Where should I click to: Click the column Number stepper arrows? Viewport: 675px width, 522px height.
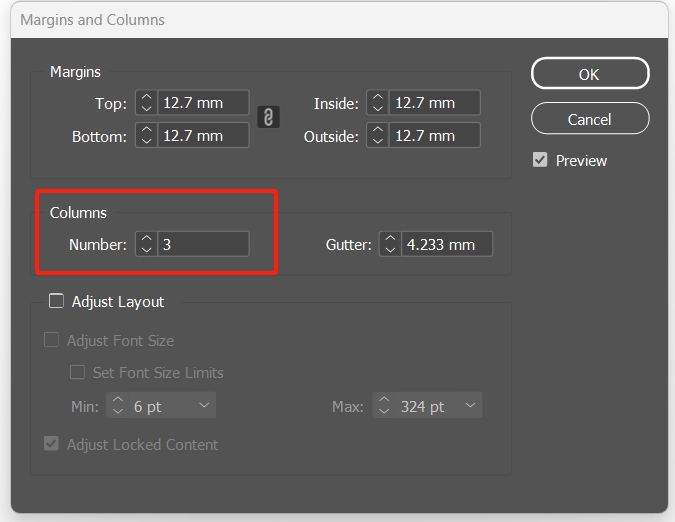[146, 244]
